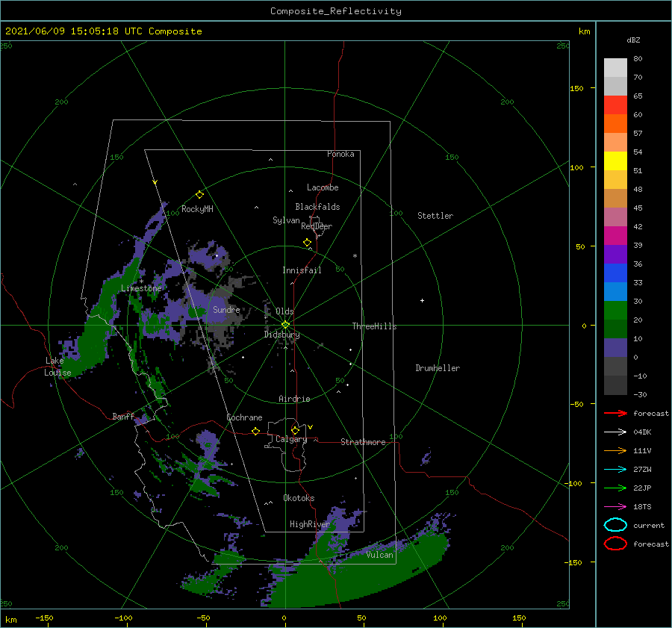Select light gray swatch between 80 and 70
Viewport: 672px width, 628px height.
[615, 68]
